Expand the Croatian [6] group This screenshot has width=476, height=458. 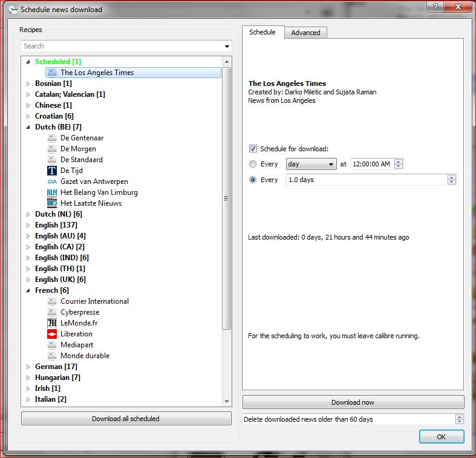(28, 116)
